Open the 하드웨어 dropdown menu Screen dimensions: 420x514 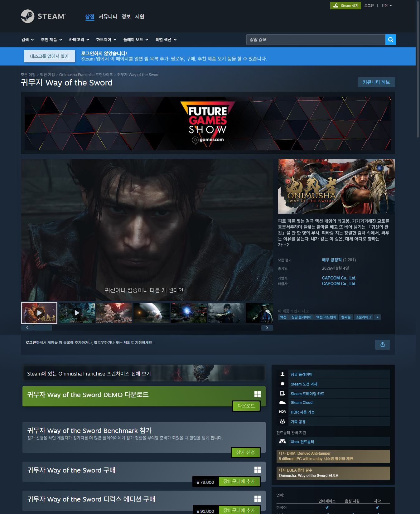tap(106, 40)
